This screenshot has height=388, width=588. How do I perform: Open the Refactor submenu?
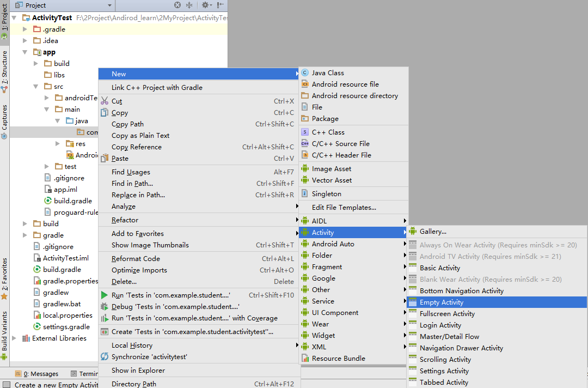199,220
